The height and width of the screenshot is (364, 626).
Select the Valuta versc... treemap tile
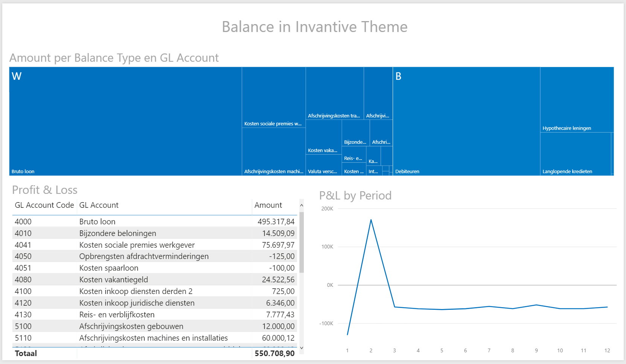click(x=324, y=165)
